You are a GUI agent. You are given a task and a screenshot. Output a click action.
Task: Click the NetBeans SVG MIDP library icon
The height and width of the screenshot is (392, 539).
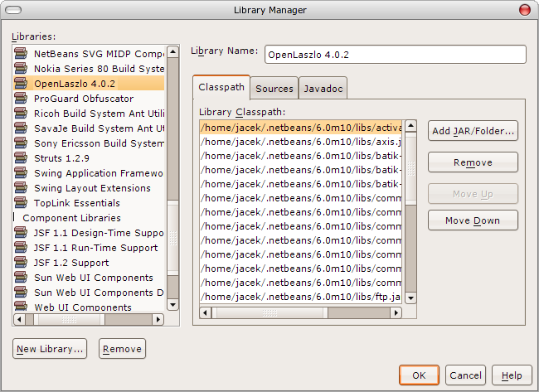click(x=21, y=54)
